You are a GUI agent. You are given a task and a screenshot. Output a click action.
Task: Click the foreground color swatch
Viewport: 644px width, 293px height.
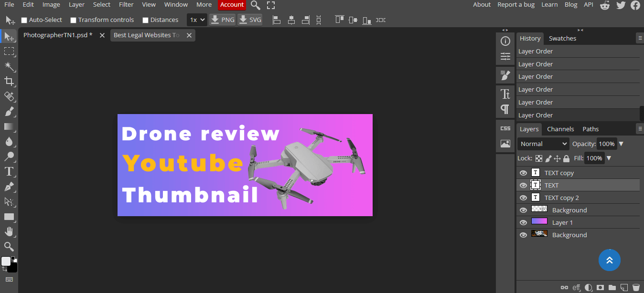6,262
